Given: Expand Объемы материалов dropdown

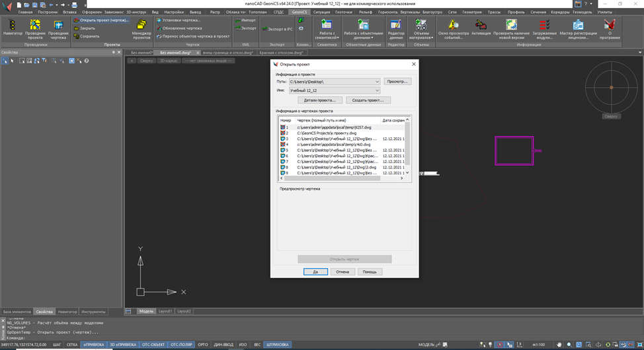Looking at the screenshot, I should click(x=421, y=28).
